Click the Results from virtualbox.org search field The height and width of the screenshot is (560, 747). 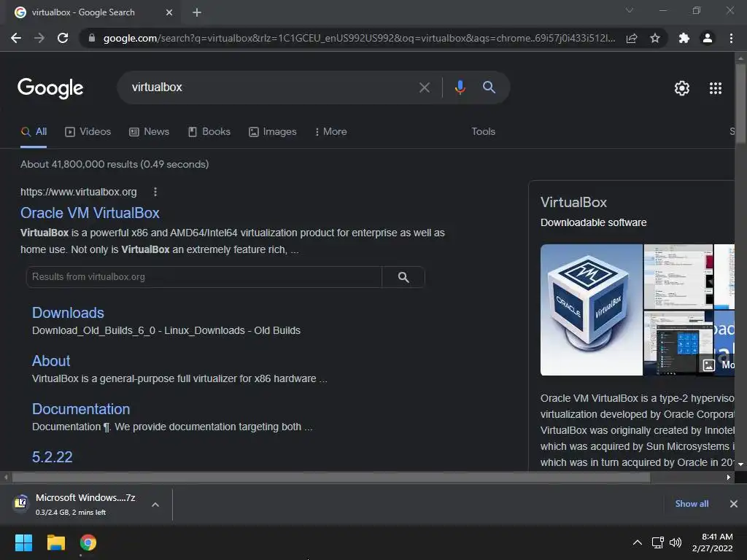click(204, 277)
